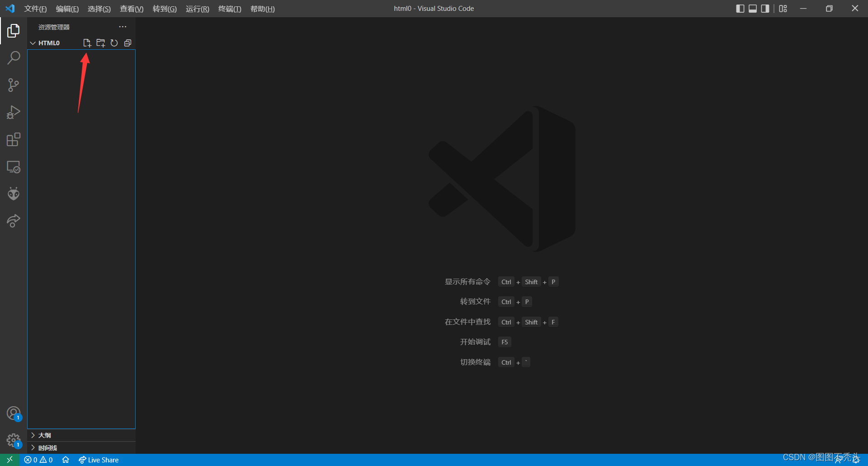Close the VS Code window

(855, 9)
